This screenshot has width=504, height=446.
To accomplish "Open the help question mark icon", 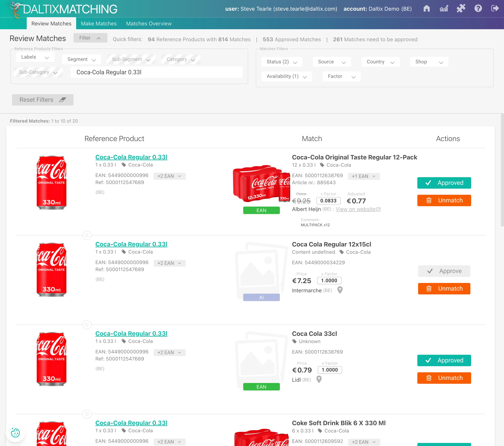I will pos(478,9).
